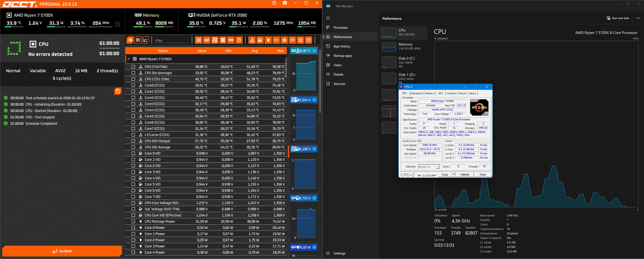This screenshot has width=644, height=259.
Task: Toggle the gauge frequency sensor type icon
Action: point(292,40)
